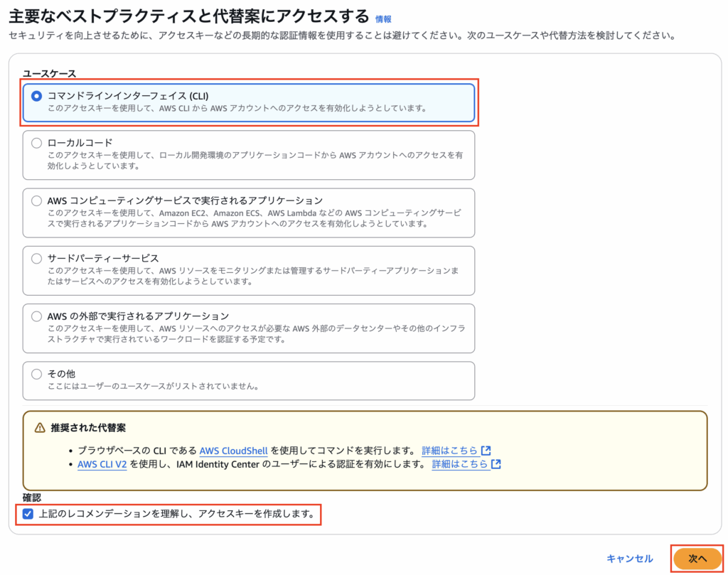Click the CLI option description about AWS CLI
The image size is (728, 575).
[x=237, y=108]
